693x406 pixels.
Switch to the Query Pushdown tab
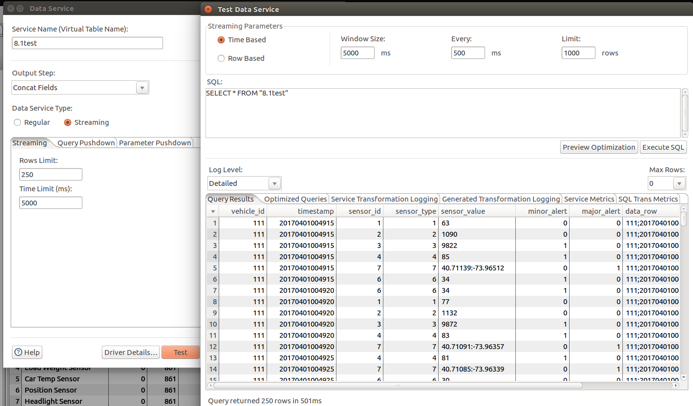pos(85,143)
